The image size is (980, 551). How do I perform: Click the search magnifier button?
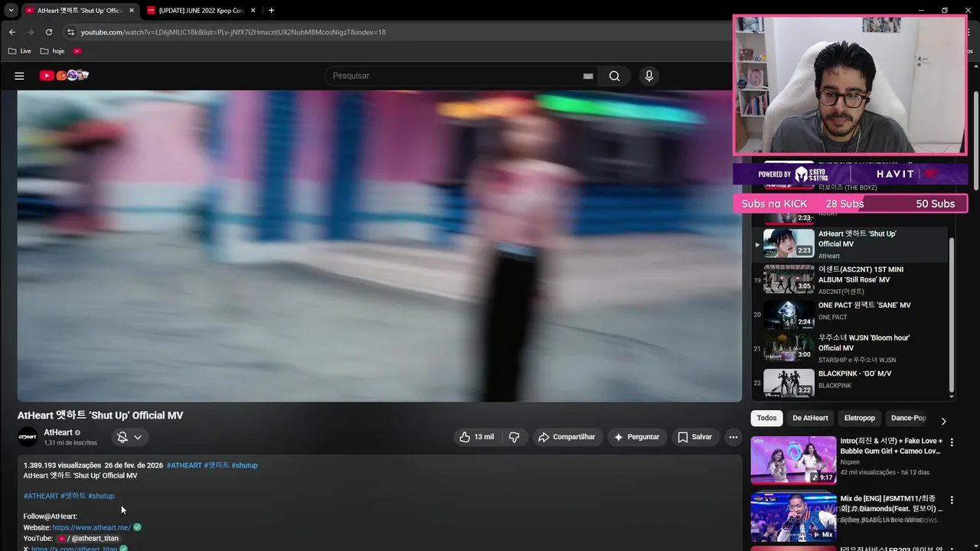[x=614, y=76]
